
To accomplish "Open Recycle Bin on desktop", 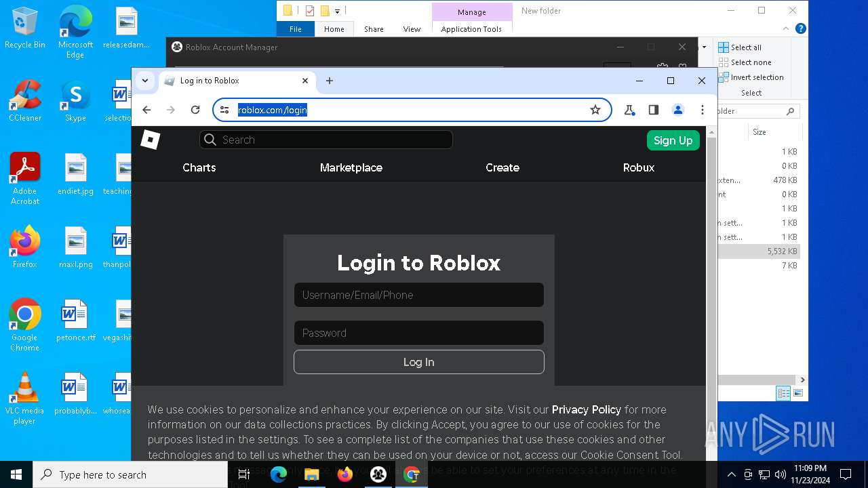I will tap(25, 28).
